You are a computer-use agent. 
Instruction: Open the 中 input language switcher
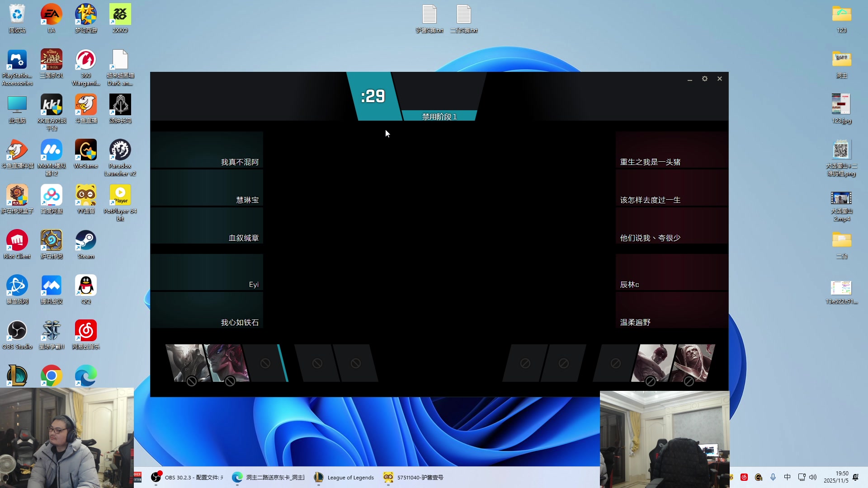788,477
